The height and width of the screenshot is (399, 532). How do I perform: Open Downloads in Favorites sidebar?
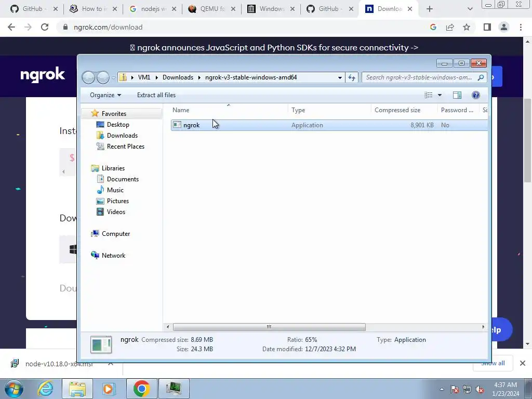122,136
